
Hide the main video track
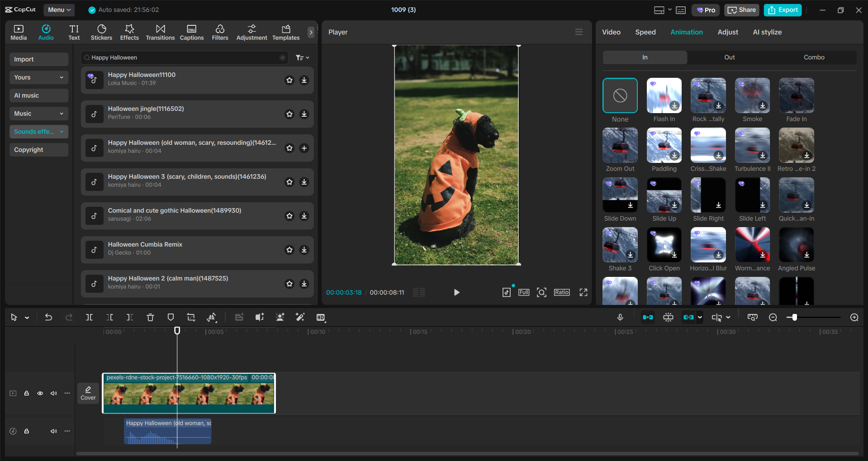[x=40, y=393]
